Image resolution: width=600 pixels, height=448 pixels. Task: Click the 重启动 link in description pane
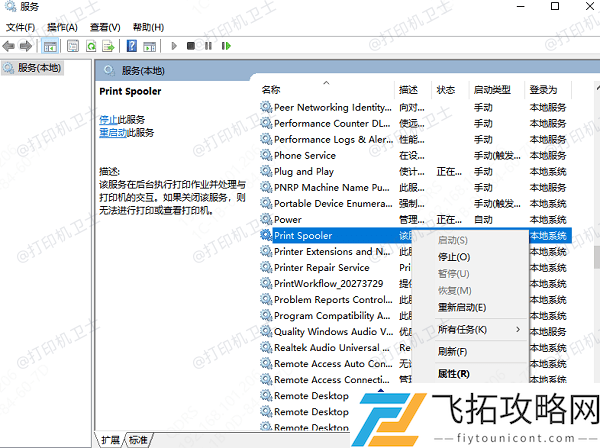point(113,133)
